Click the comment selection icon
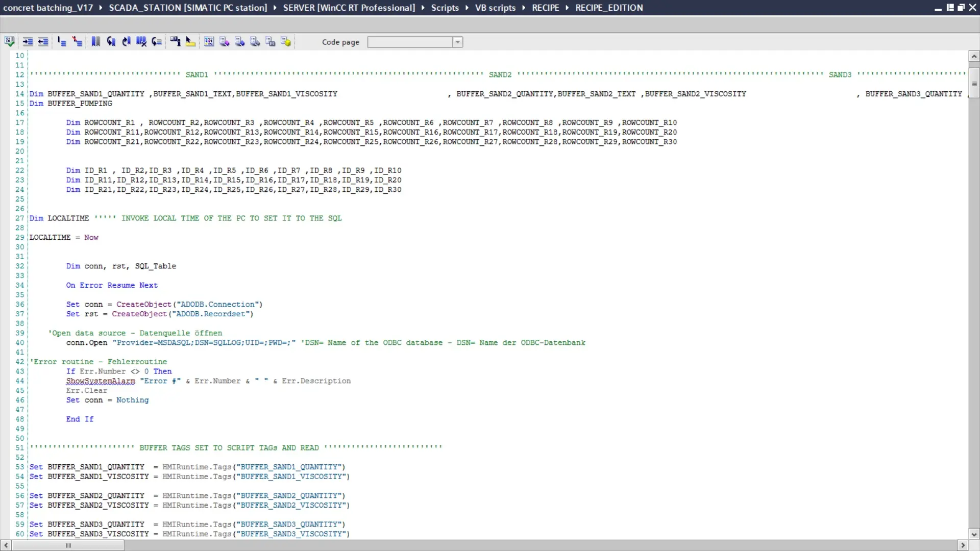Screen dimensions: 980x551 point(62,42)
